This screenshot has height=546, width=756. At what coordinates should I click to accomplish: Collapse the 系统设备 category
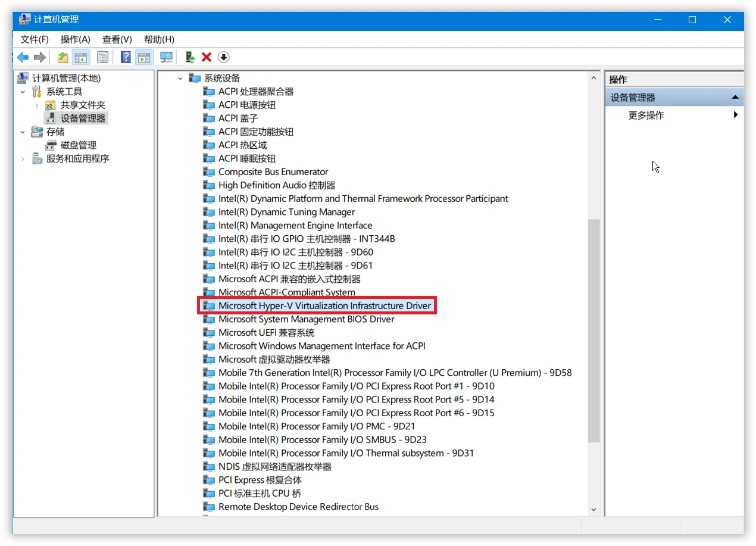180,79
